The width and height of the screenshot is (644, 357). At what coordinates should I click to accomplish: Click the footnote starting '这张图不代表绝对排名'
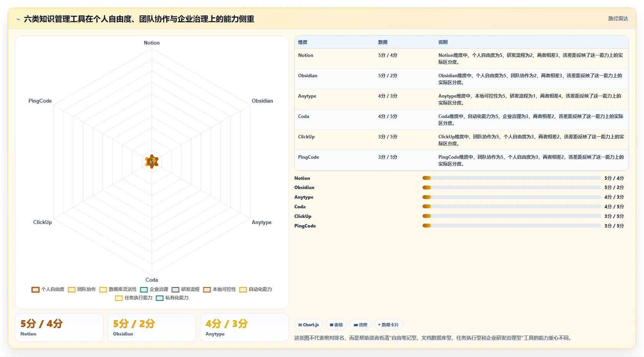[434, 338]
